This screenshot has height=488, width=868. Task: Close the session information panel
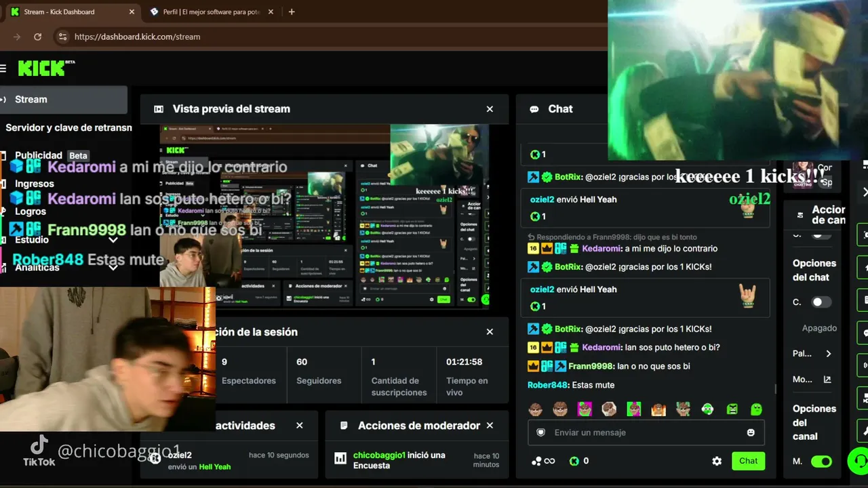(x=490, y=332)
